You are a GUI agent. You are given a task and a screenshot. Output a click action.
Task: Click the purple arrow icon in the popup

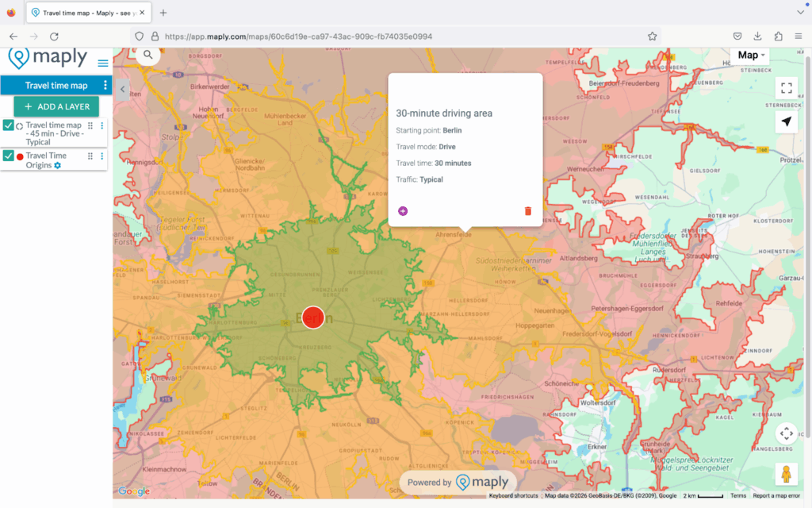click(403, 211)
